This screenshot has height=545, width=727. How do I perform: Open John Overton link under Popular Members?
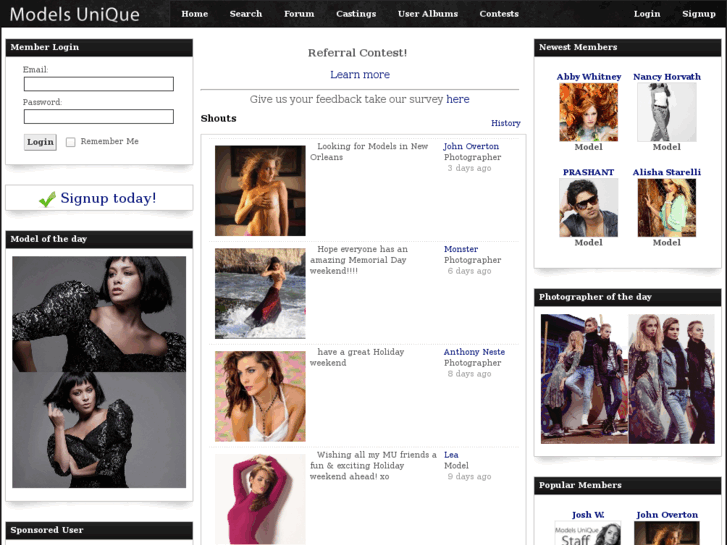coord(667,515)
